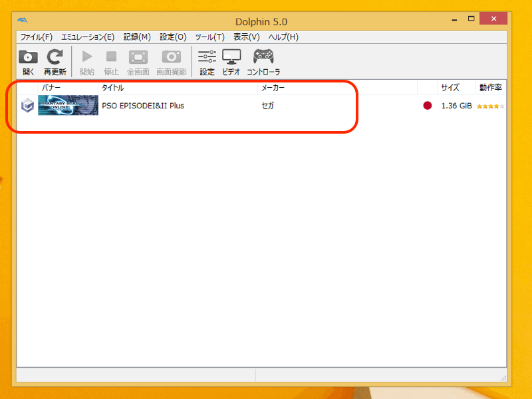The image size is (532, 399).
Task: Click the GameCube platform icon of PSO row
Action: (x=27, y=106)
